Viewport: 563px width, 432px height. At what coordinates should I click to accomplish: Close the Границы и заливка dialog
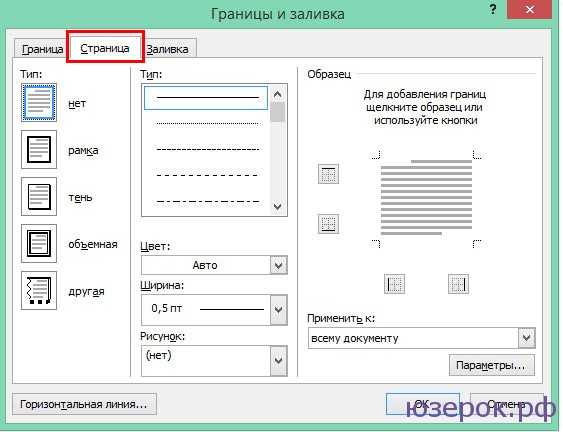coord(529,10)
